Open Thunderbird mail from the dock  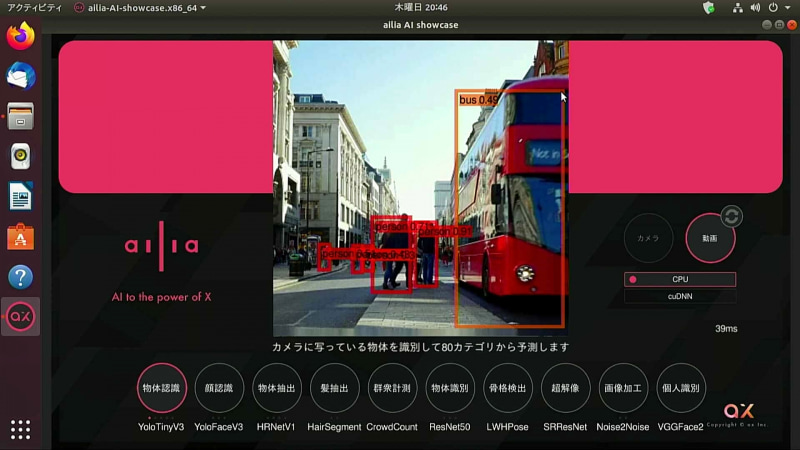[x=20, y=76]
